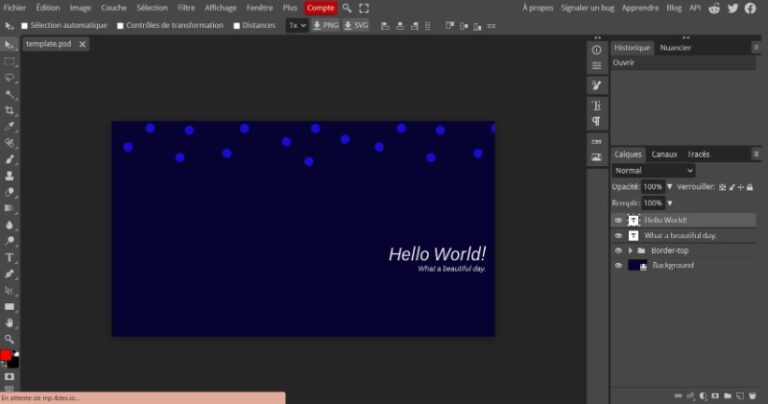Select the Path Select tool
This screenshot has width=768, height=404.
tap(9, 290)
